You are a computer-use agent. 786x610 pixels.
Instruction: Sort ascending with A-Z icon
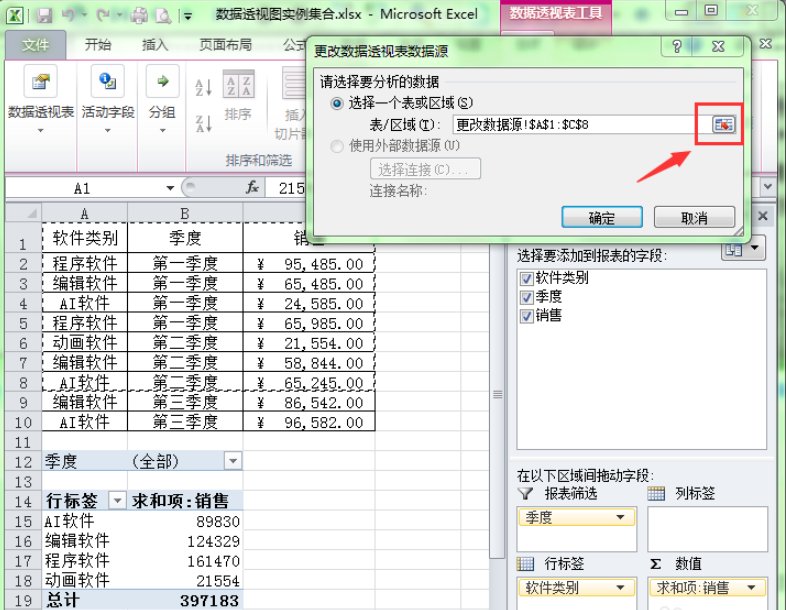pyautogui.click(x=203, y=87)
